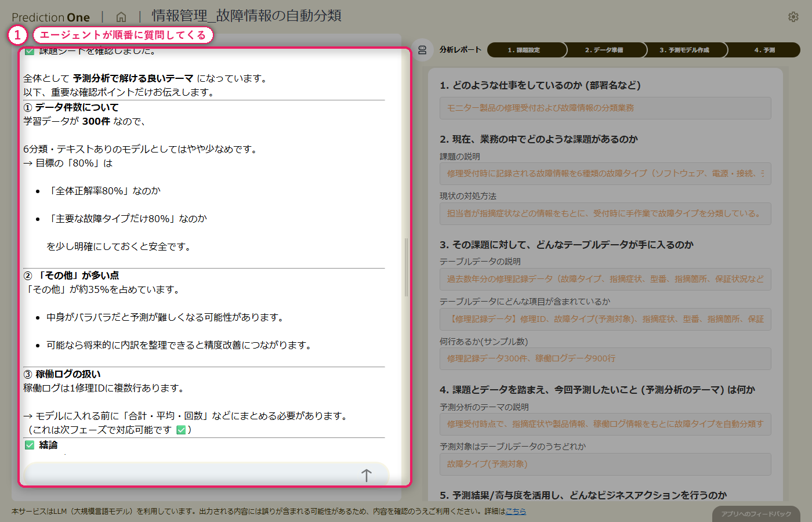Open the settings gear icon

click(x=793, y=17)
